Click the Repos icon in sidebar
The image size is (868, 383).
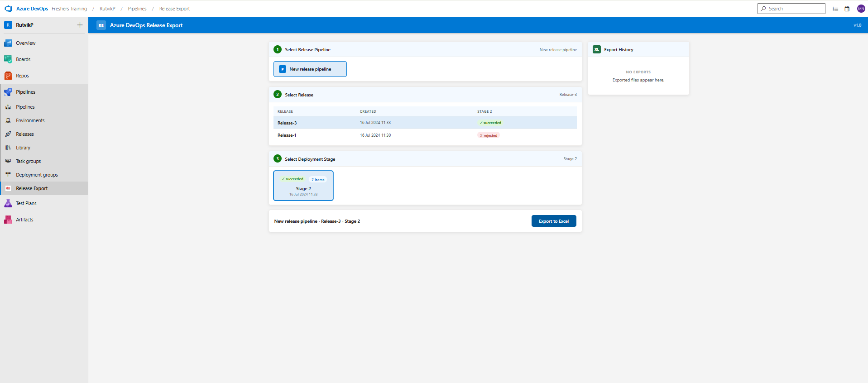pos(8,76)
